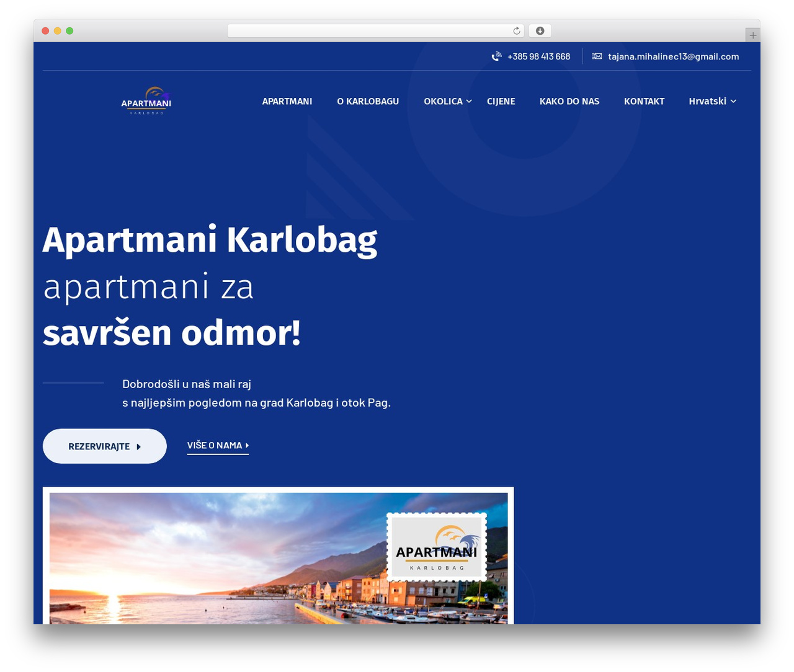This screenshot has height=672, width=794.
Task: Click the Rezervirajte button
Action: click(105, 446)
